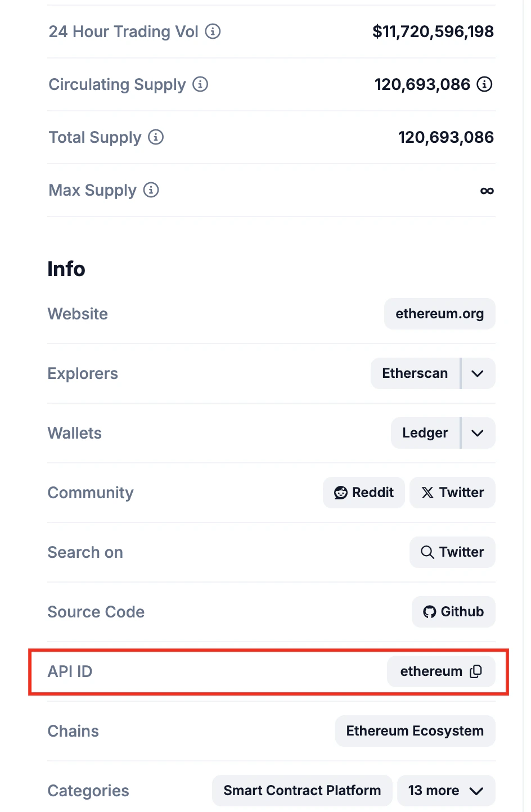The height and width of the screenshot is (812, 531).
Task: Expand the Explorers dropdown next to Etherscan
Action: click(x=477, y=373)
